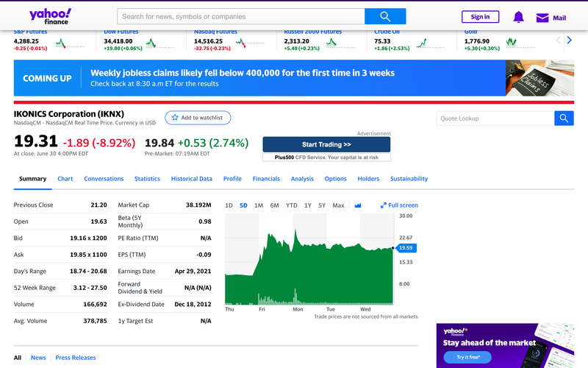The width and height of the screenshot is (588, 368).
Task: Click the Quote Lookup search button
Action: (564, 118)
